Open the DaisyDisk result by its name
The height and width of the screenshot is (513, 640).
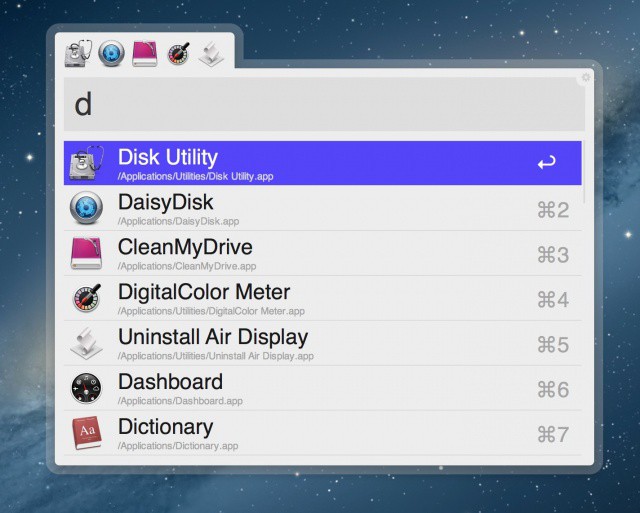[165, 202]
